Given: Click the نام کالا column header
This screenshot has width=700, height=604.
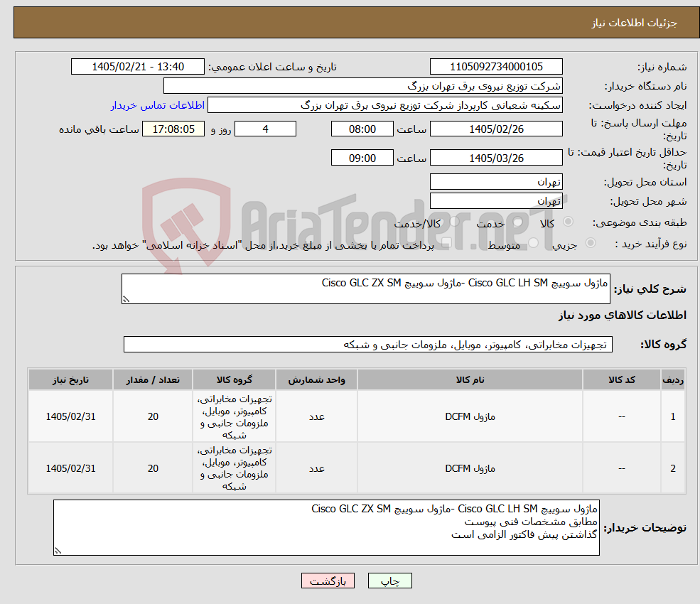Looking at the screenshot, I should pos(470,379).
